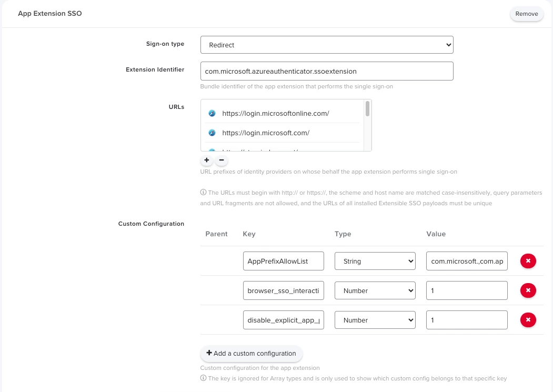Remove the App Extension SSO payload
Image resolution: width=553 pixels, height=392 pixels.
tap(527, 14)
